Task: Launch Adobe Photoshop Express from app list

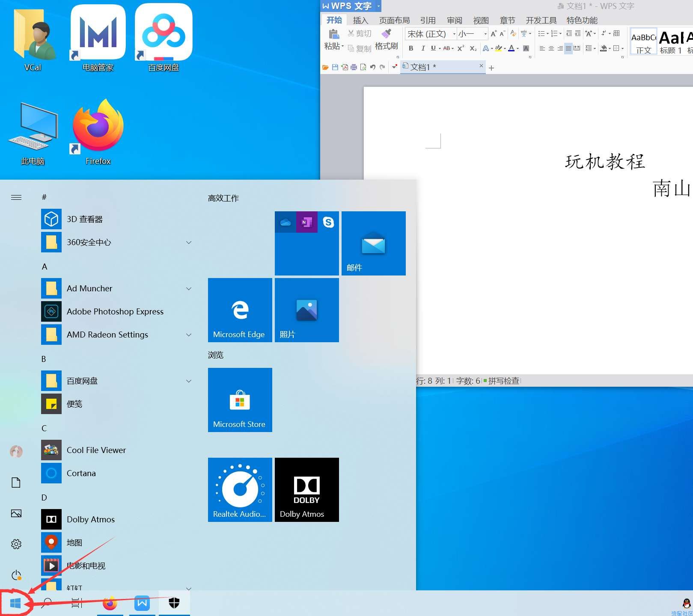Action: [x=116, y=311]
